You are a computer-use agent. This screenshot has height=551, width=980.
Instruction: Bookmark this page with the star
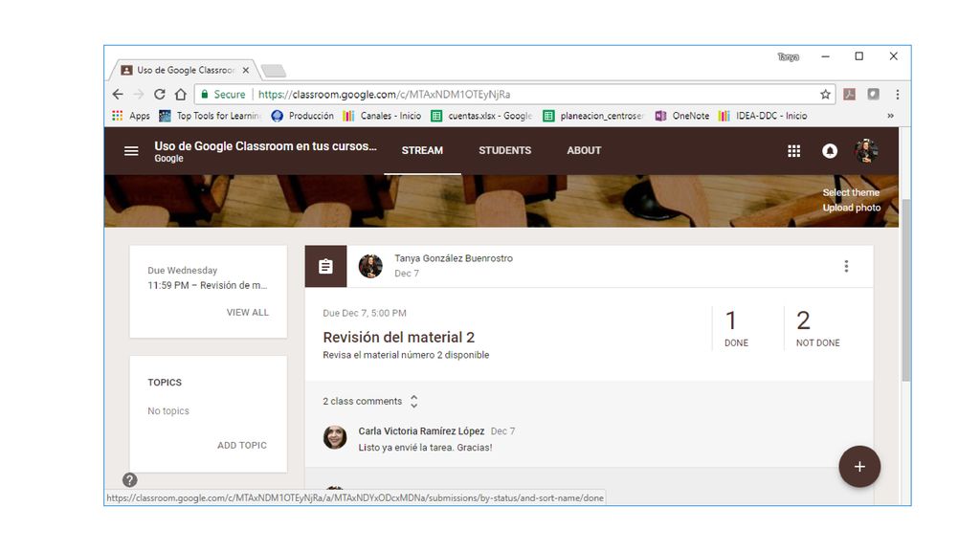pyautogui.click(x=825, y=95)
